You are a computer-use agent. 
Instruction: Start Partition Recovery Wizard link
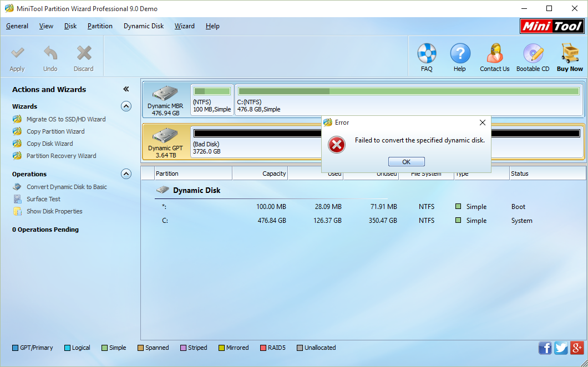click(x=62, y=156)
